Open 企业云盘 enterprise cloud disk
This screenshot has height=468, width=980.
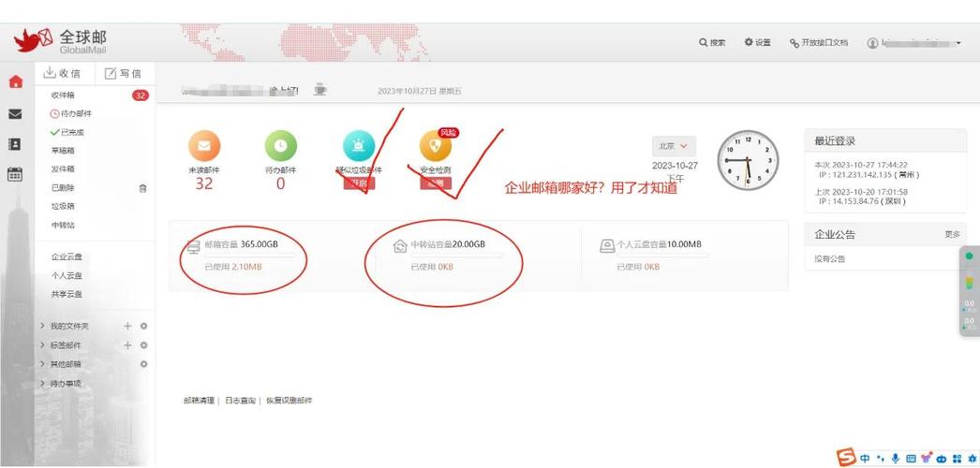click(67, 256)
